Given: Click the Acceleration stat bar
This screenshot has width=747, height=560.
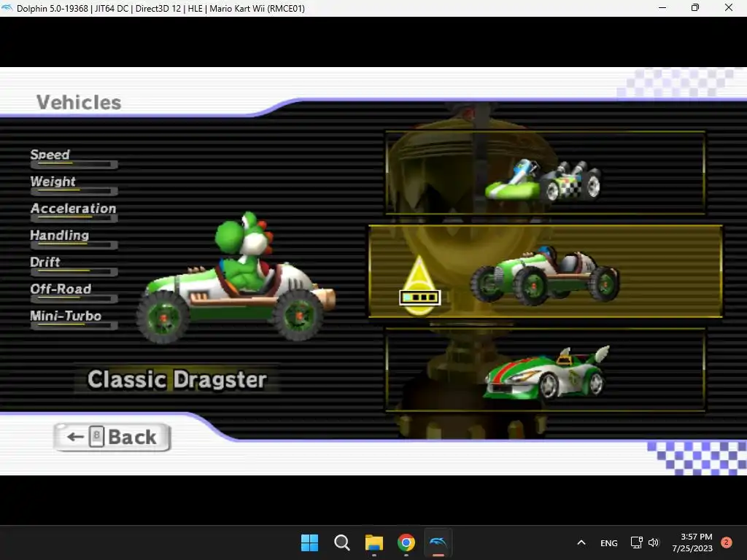Looking at the screenshot, I should pos(74,219).
